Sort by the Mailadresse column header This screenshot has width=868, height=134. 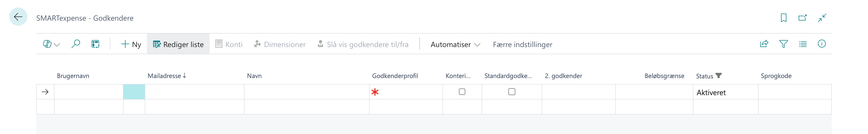[x=167, y=76]
